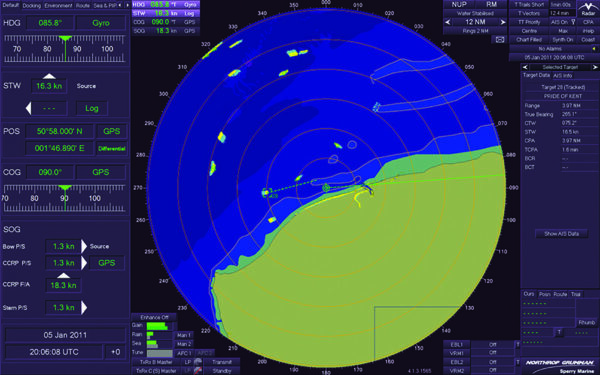This screenshot has height=375, width=600.
Task: Toggle Enhance Off button
Action: point(154,317)
